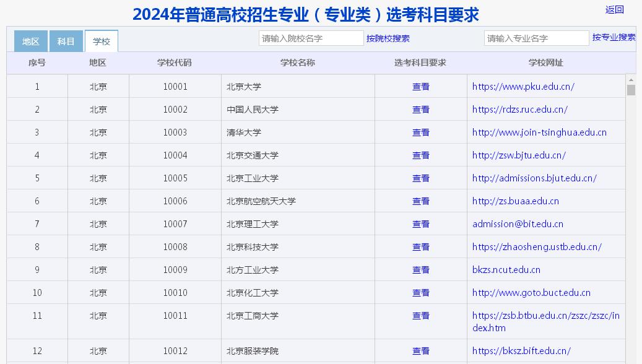Visit http://zs.buaa.edu.cn link
This screenshot has width=642, height=364.
[x=516, y=201]
